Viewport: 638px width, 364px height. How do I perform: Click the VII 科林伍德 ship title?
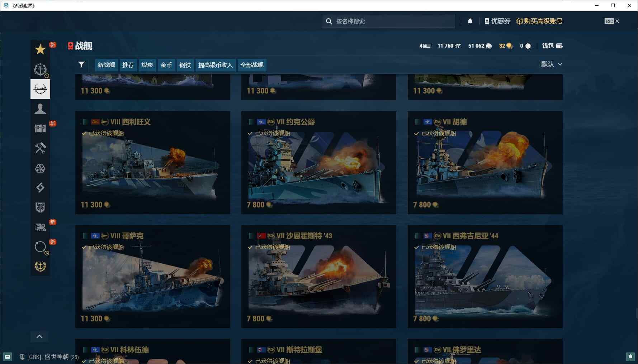tap(129, 350)
